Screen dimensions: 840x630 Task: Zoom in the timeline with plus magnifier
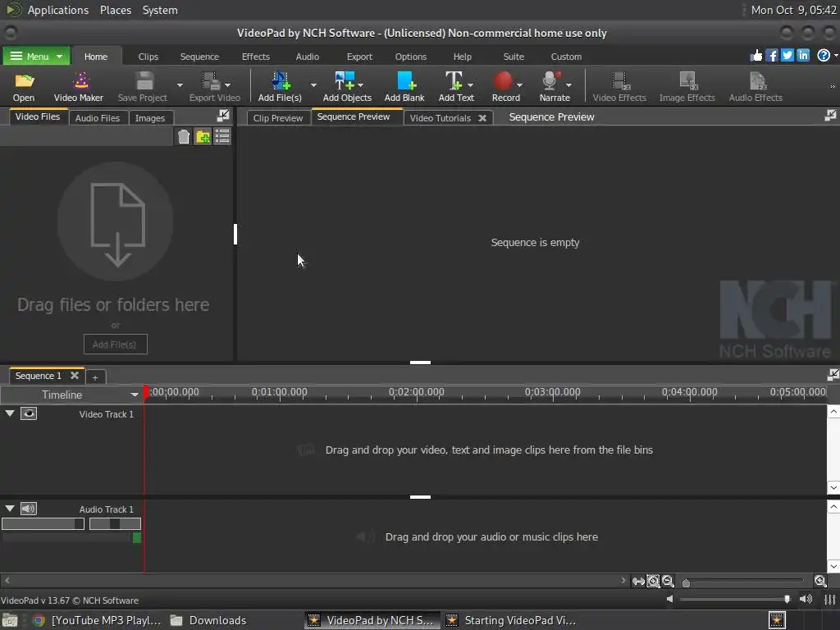(x=820, y=582)
